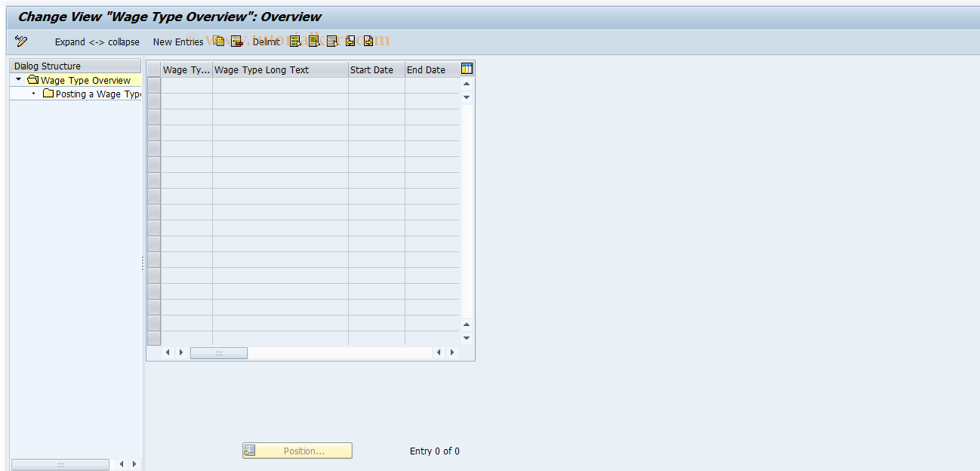Click first row Wage Type input cell

coord(186,85)
